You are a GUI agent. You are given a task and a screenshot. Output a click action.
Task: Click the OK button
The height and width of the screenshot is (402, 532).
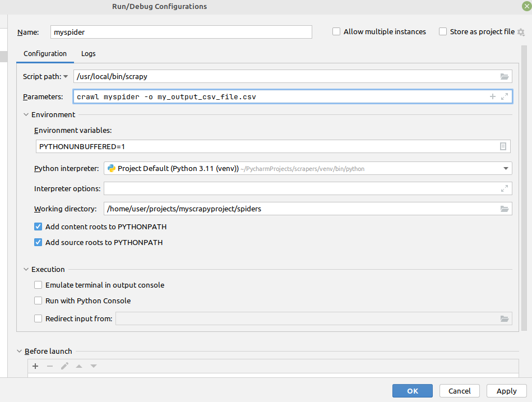[x=412, y=391]
